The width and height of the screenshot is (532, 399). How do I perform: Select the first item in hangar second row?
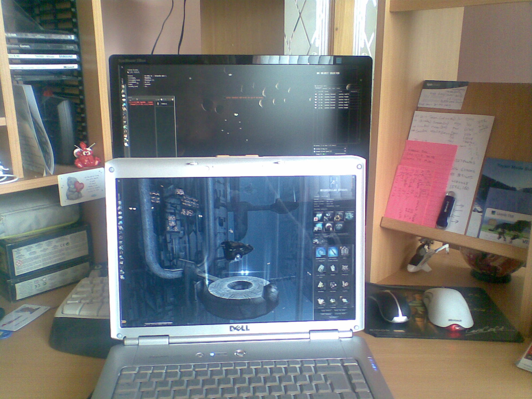point(321,269)
